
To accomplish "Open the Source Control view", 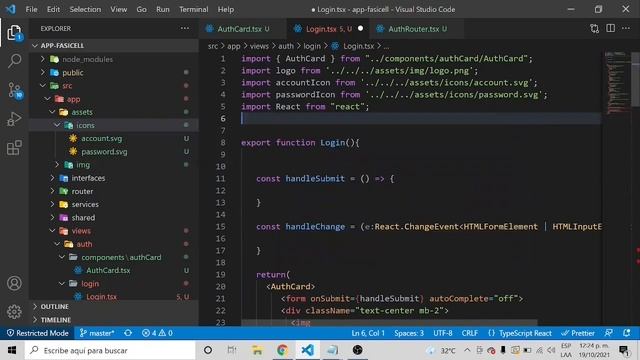I will tap(15, 90).
